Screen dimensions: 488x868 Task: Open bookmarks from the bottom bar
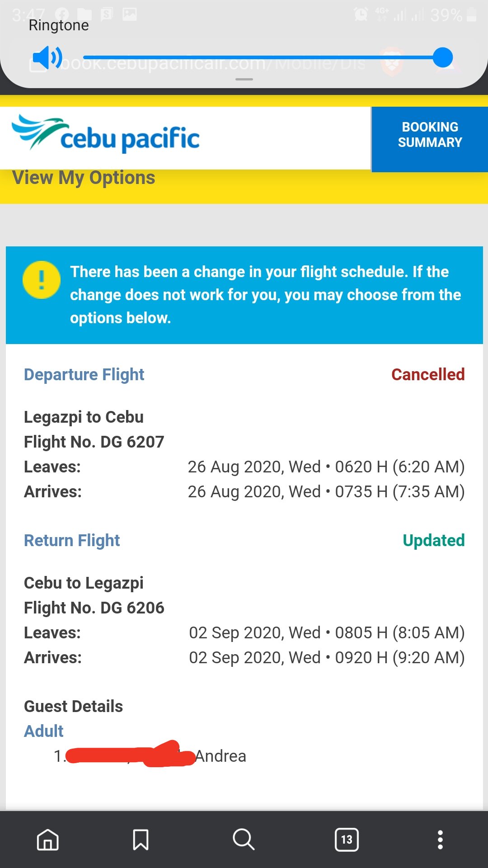(141, 840)
